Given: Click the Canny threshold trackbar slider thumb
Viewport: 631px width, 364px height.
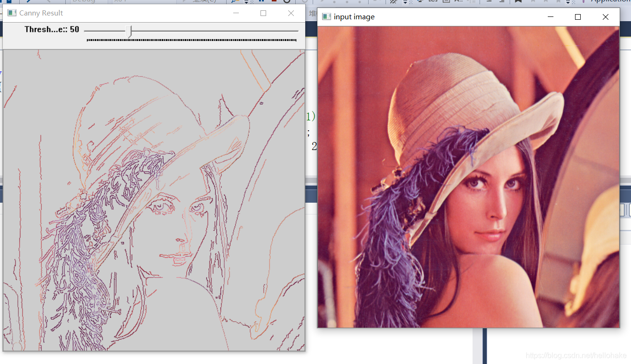Looking at the screenshot, I should [130, 32].
